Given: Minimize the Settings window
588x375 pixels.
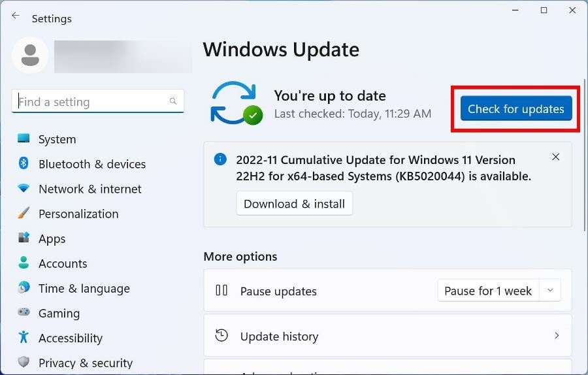Looking at the screenshot, I should (515, 10).
